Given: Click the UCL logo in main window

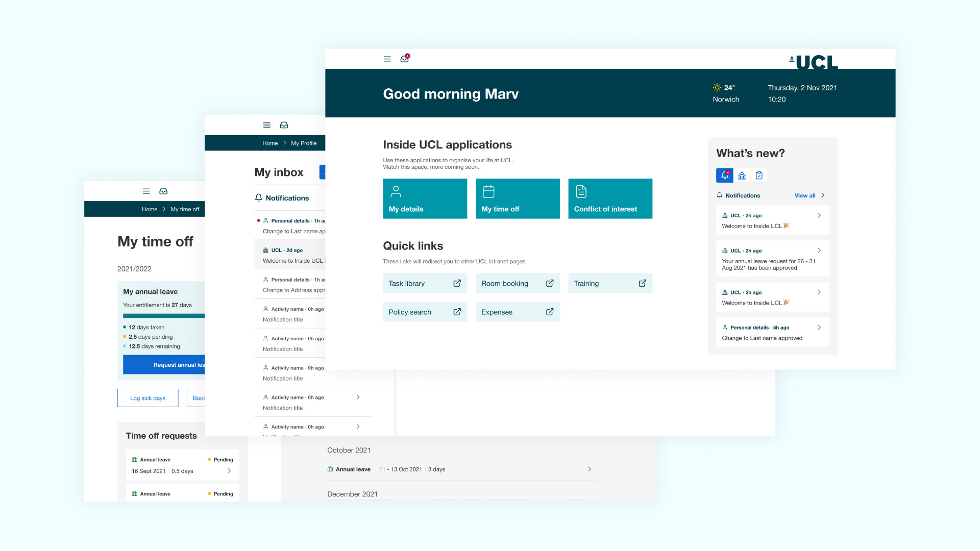Looking at the screenshot, I should [x=814, y=61].
